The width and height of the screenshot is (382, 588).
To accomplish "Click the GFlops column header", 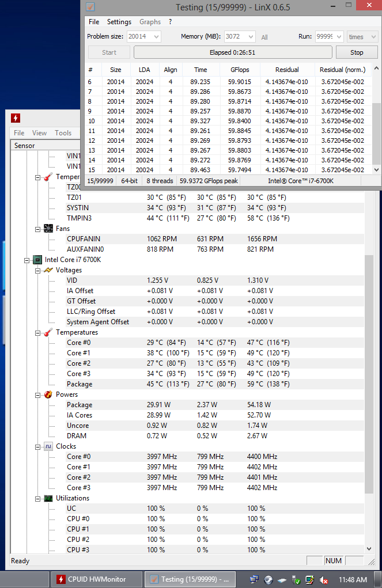I will point(240,70).
